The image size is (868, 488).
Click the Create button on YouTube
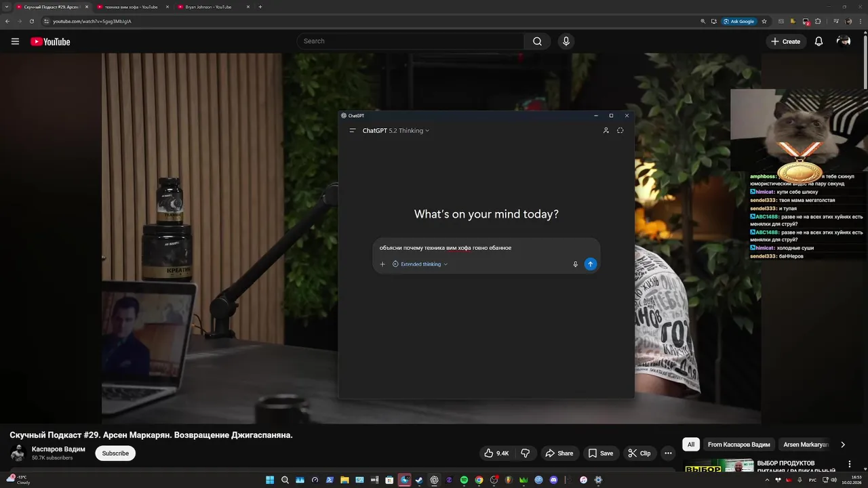coord(785,41)
